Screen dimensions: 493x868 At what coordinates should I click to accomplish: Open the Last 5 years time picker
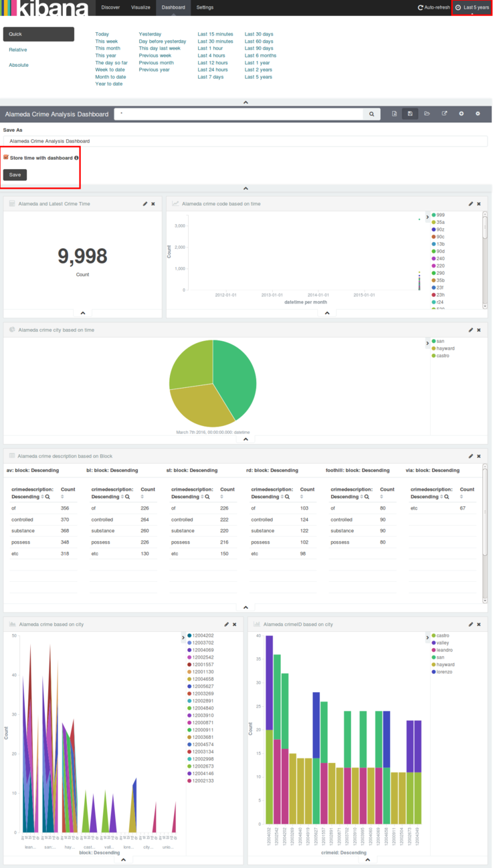point(472,7)
